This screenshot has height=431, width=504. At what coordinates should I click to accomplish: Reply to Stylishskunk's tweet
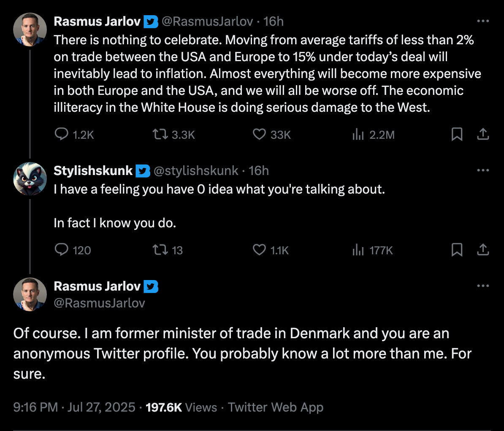click(x=62, y=250)
